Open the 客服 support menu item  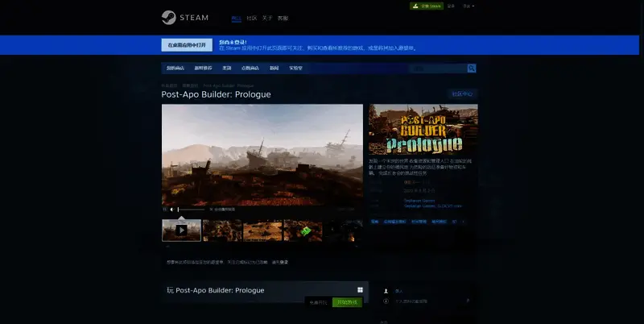(283, 18)
